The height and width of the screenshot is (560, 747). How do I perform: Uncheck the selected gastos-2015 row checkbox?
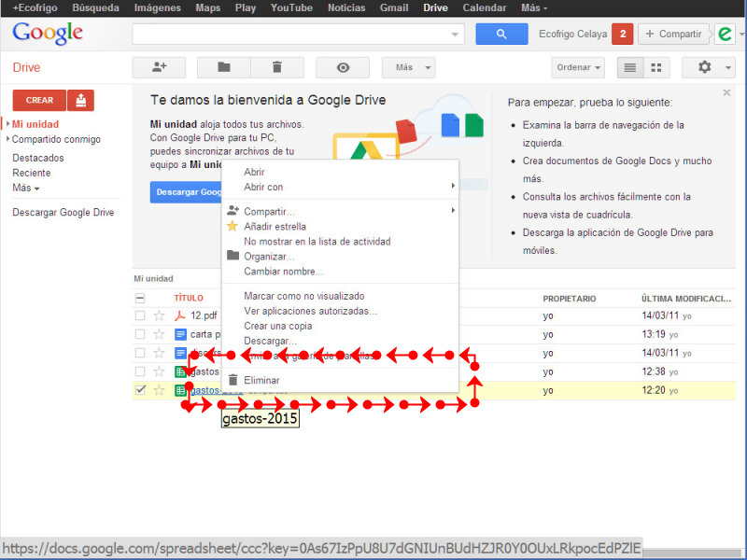139,390
